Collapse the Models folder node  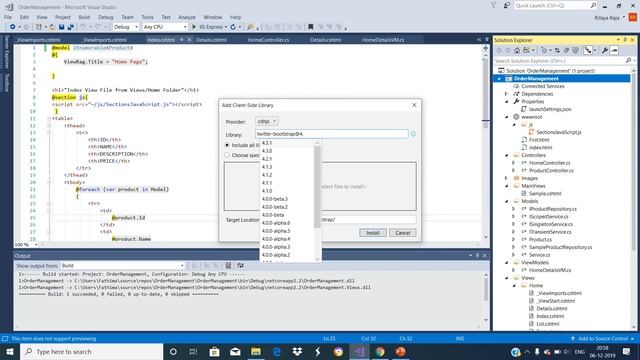[x=507, y=201]
